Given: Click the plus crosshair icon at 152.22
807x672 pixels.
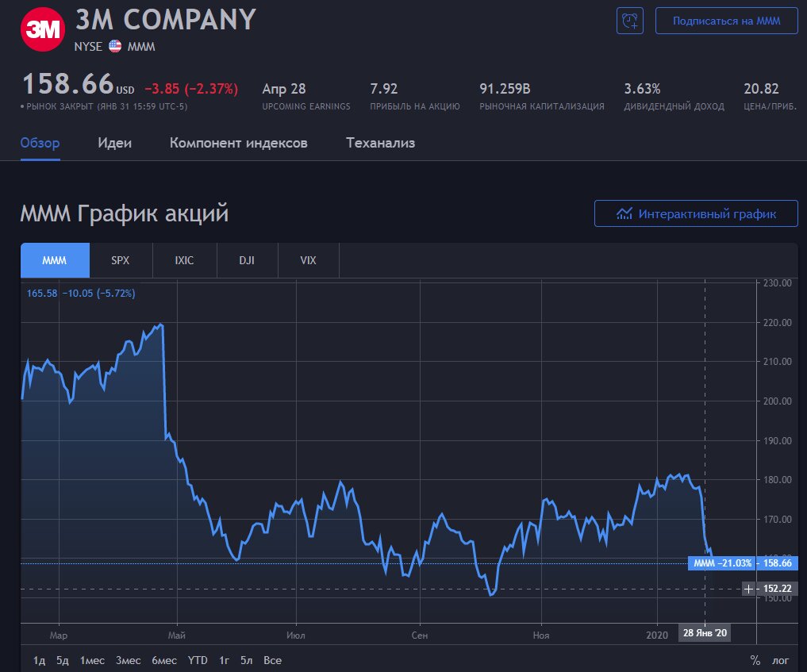Looking at the screenshot, I should click(748, 589).
